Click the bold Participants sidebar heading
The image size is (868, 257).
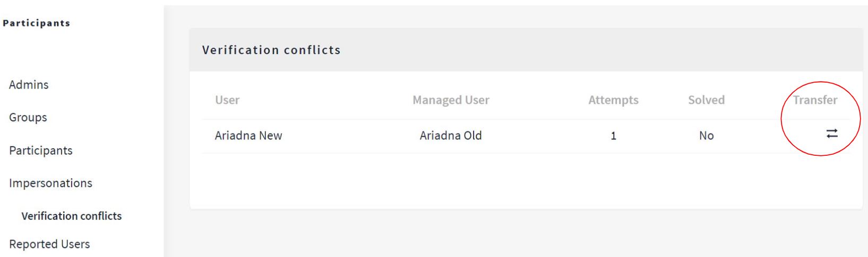tap(37, 23)
